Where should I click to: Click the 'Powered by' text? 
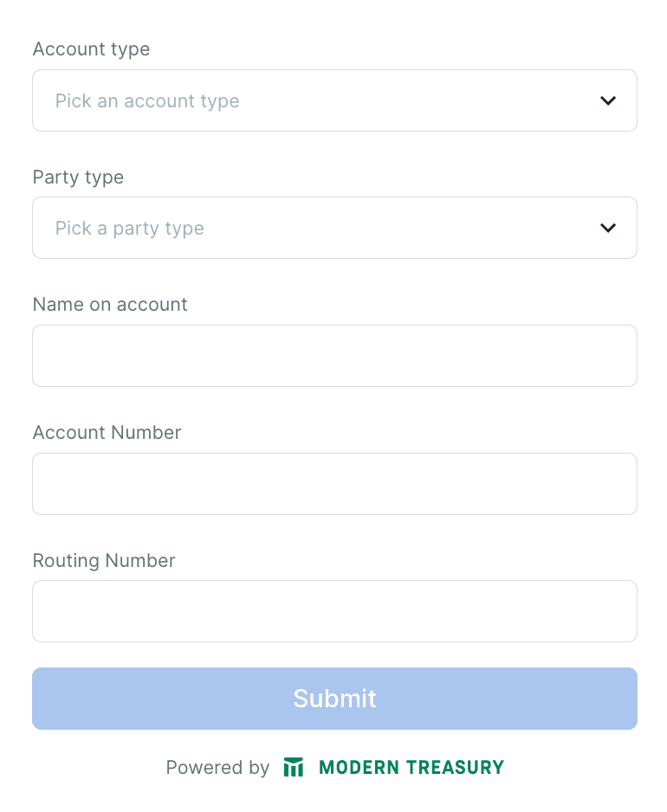click(x=217, y=767)
